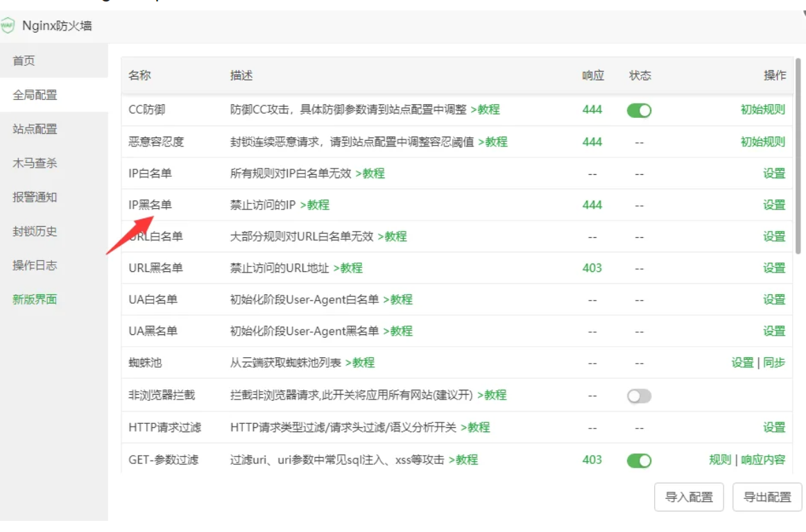Click the green 新版界面 link
Image resolution: width=806 pixels, height=532 pixels.
(35, 300)
